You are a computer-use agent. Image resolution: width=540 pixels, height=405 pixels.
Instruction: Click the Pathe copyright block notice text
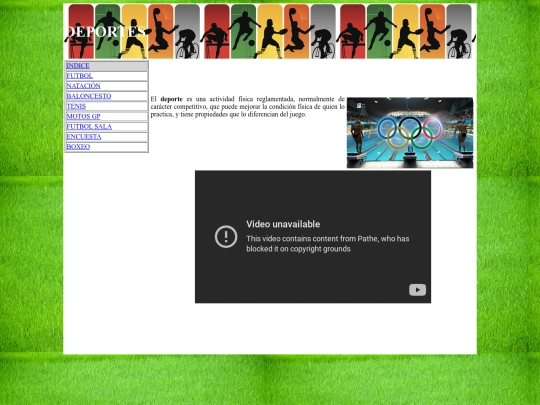coord(328,244)
